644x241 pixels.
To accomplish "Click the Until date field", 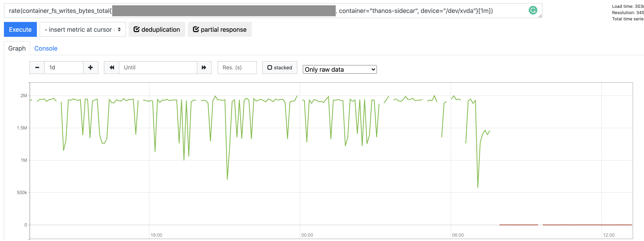I will coord(157,67).
